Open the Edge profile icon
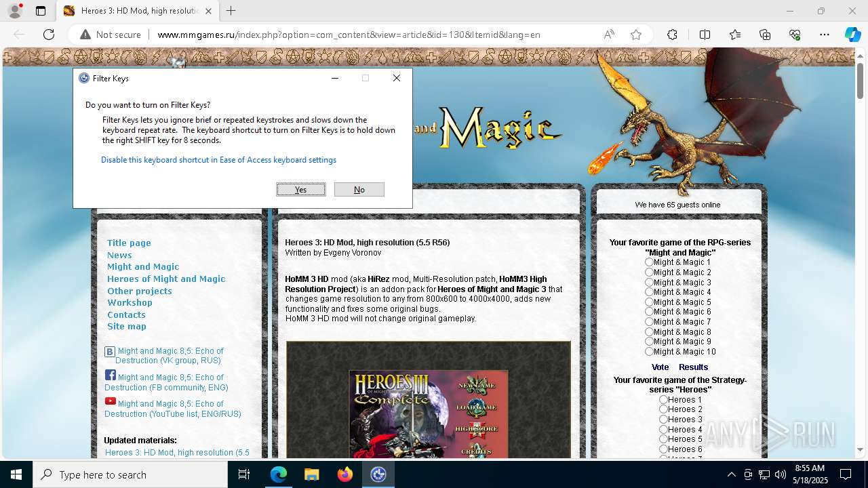This screenshot has height=488, width=868. (x=15, y=11)
